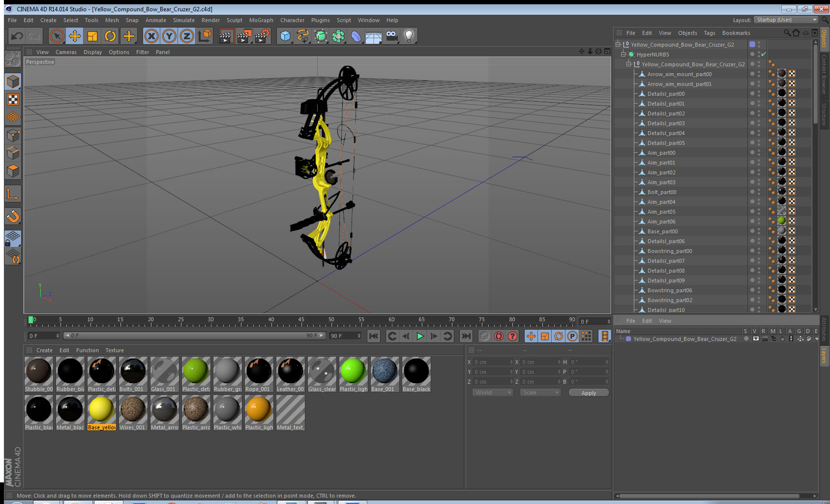Select the Live Selection tool

57,36
